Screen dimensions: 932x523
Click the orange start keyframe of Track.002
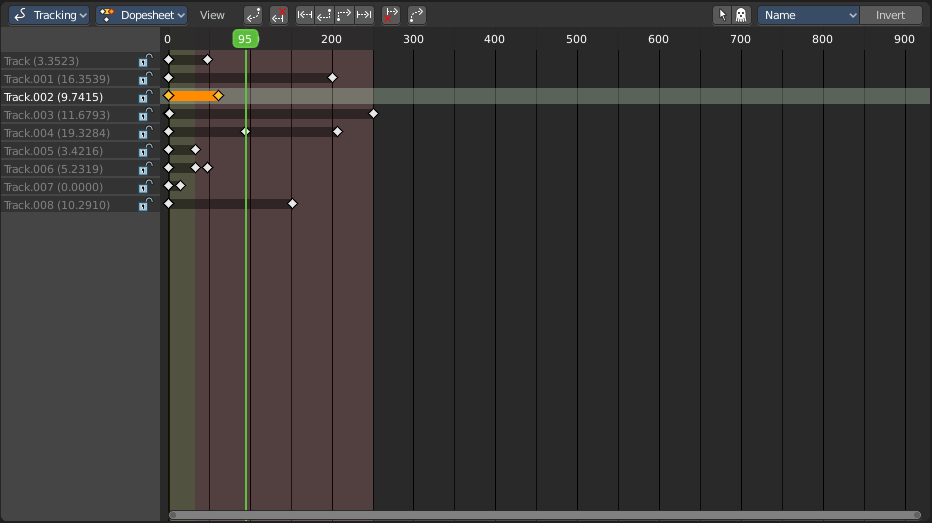coord(169,96)
